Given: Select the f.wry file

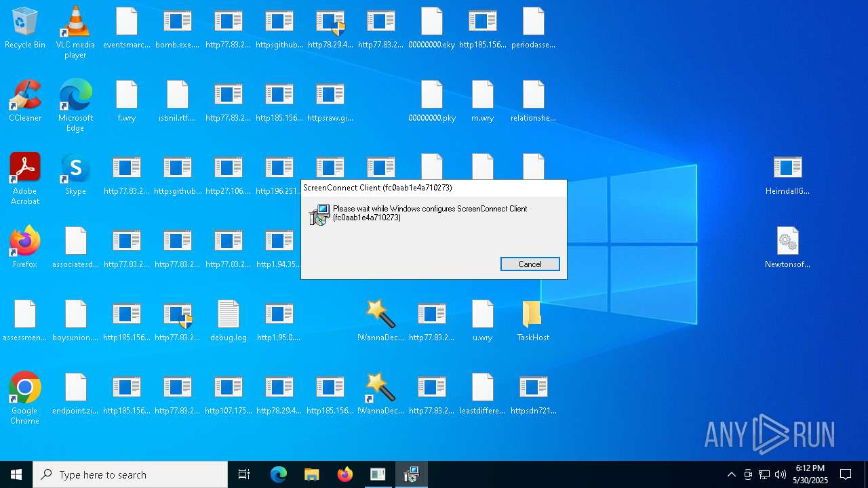Looking at the screenshot, I should tap(127, 101).
